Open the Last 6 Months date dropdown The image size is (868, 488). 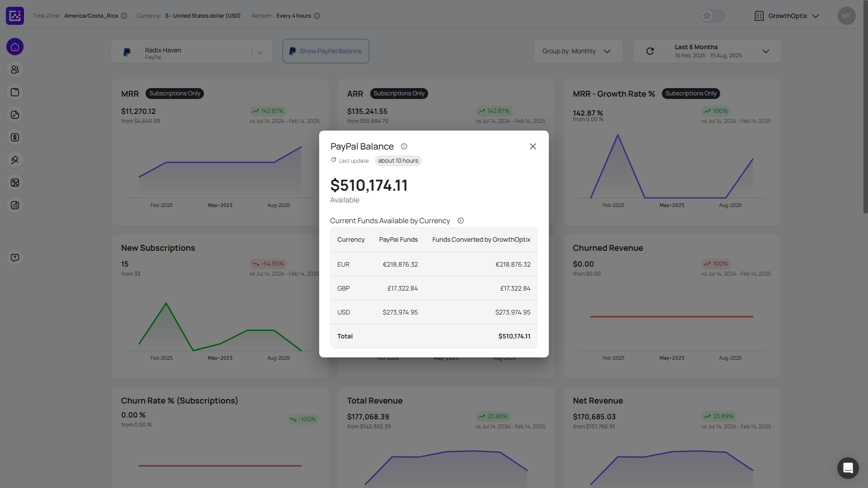pos(708,51)
